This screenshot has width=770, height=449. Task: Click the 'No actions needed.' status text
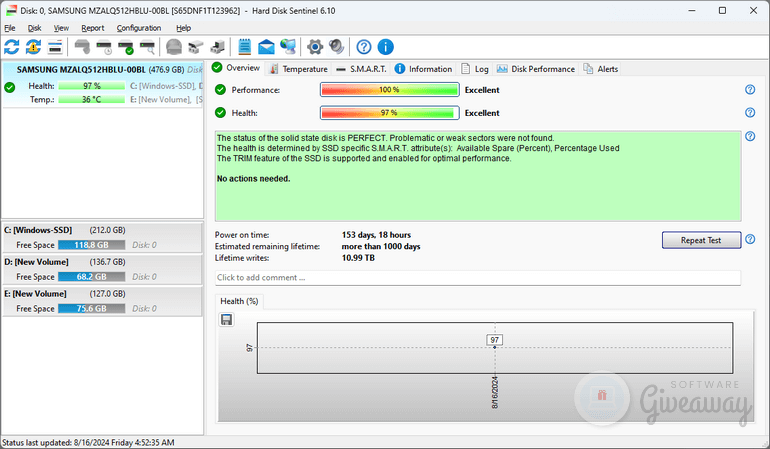[x=253, y=179]
